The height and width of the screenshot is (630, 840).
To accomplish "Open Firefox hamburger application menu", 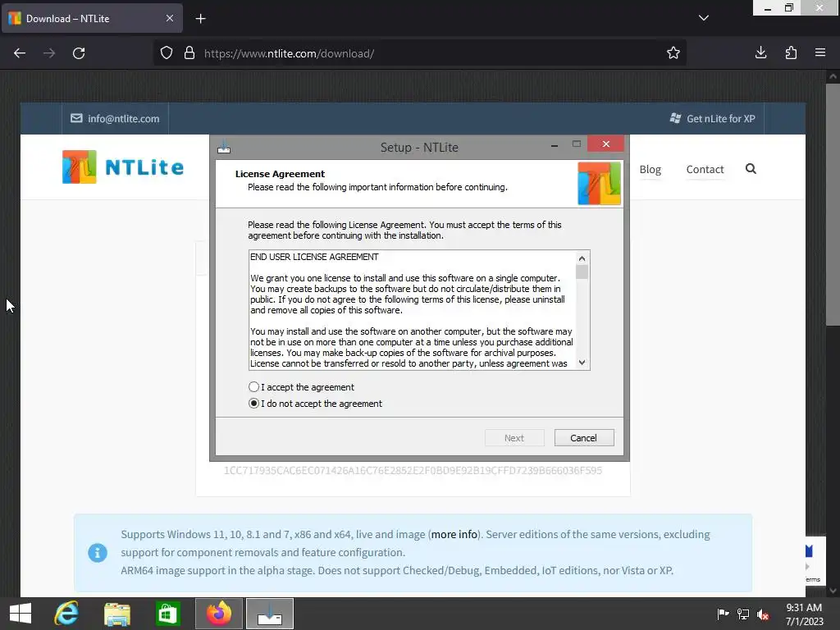I will click(x=820, y=52).
